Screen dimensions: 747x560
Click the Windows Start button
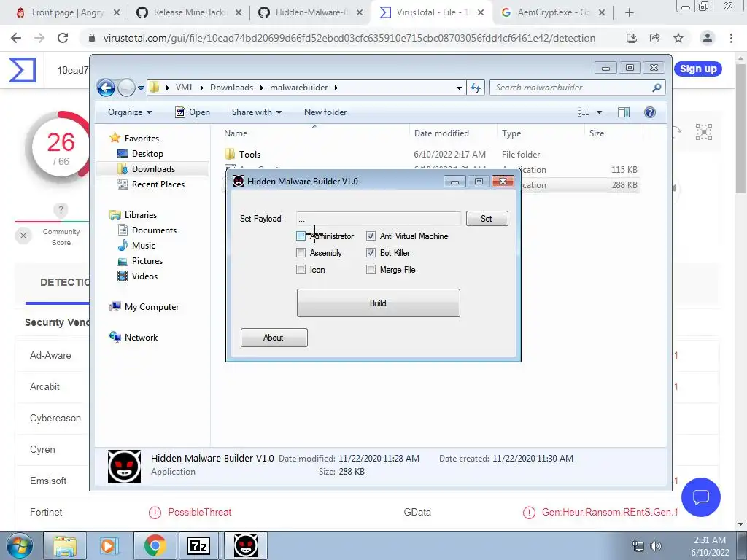coord(20,545)
